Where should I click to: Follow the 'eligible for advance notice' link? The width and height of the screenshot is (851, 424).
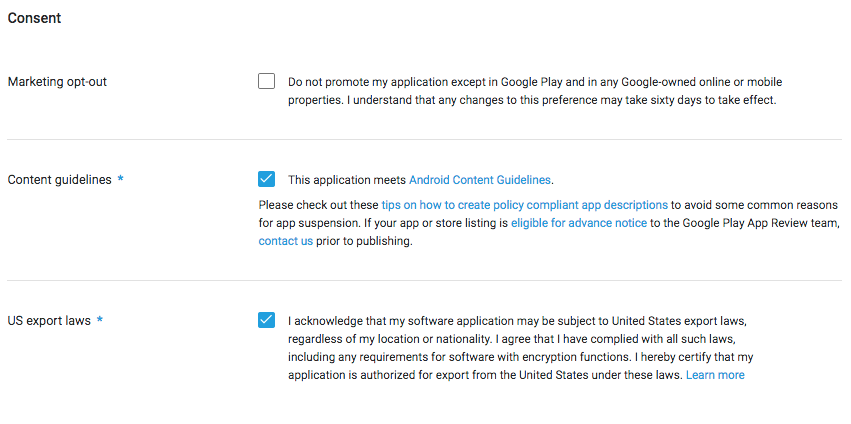579,223
